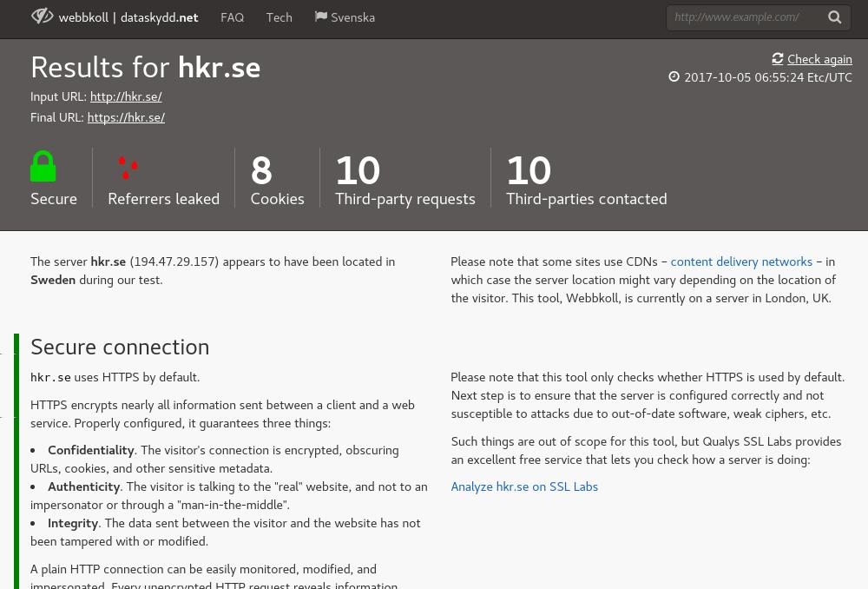The width and height of the screenshot is (868, 589).
Task: Jump to the 8 Cookies summary
Action: pos(278,180)
